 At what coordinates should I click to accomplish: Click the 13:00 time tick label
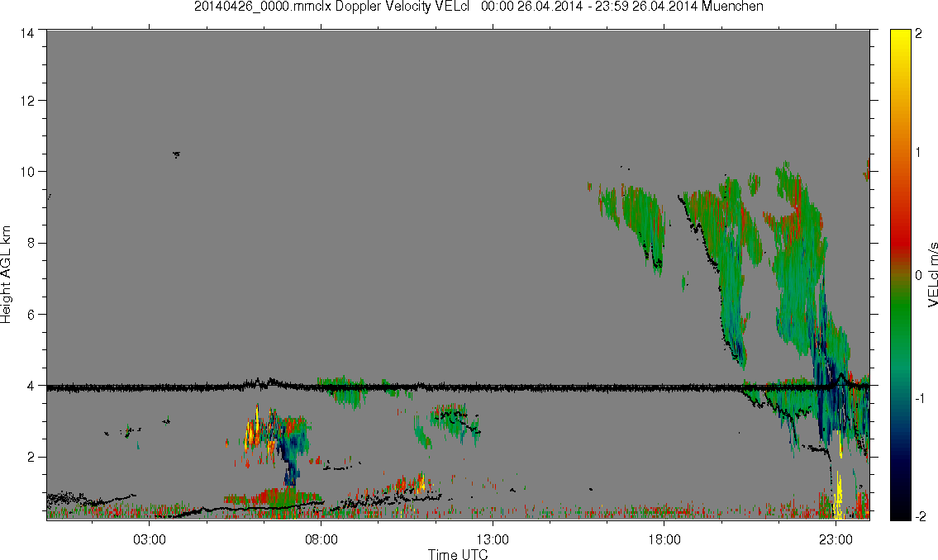[493, 539]
